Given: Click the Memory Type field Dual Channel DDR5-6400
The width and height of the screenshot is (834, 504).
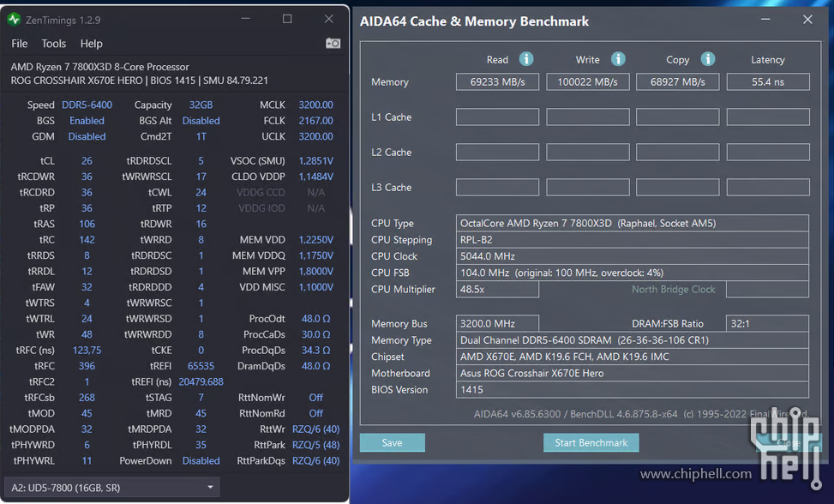Looking at the screenshot, I should 633,340.
